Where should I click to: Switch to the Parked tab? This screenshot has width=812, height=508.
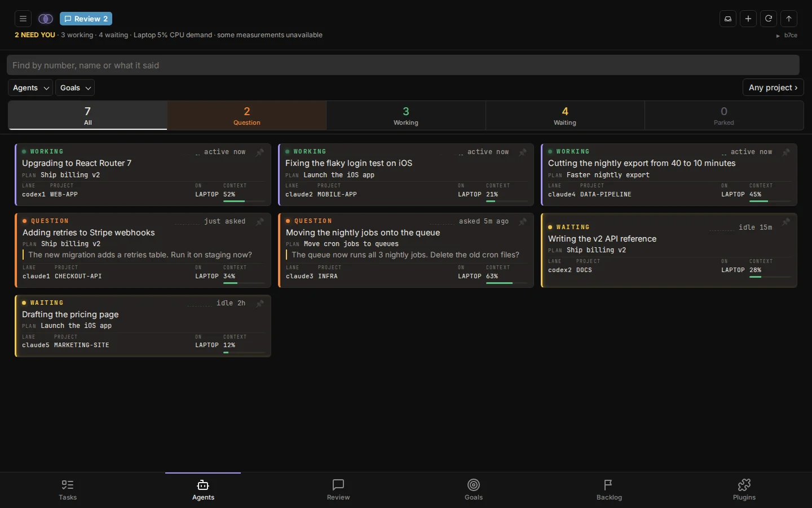coord(724,116)
